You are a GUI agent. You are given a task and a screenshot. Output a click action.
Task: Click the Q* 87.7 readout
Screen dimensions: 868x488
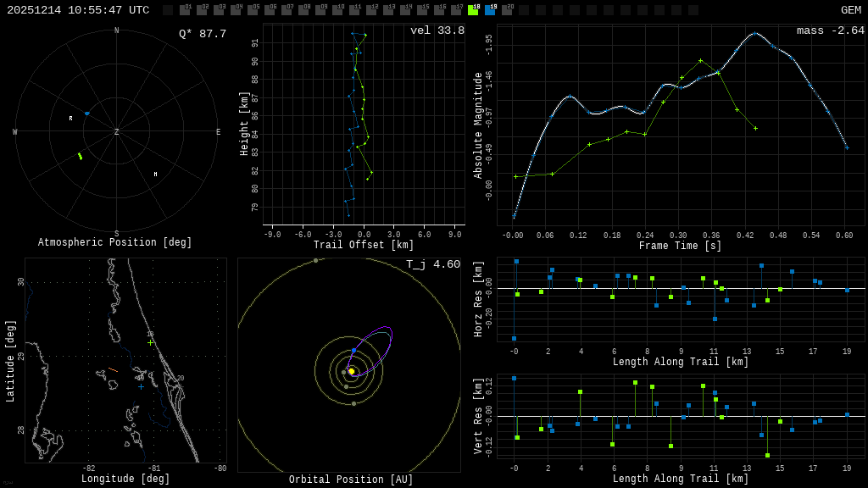coord(202,34)
